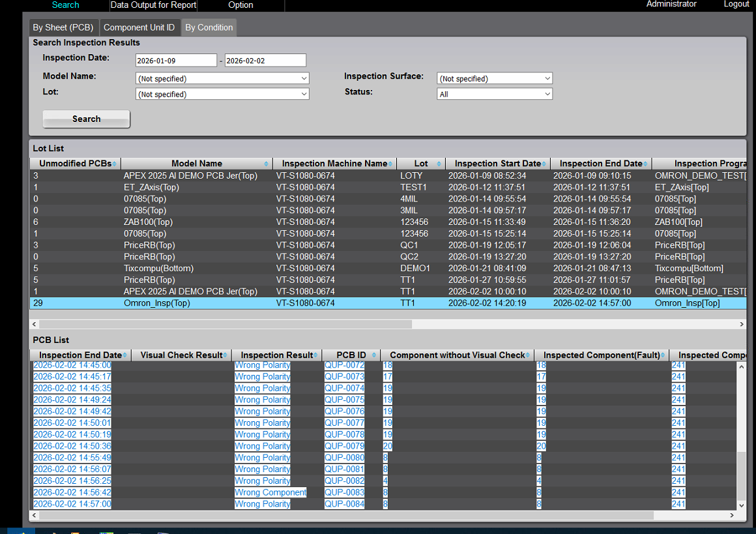Open Data Output for Report menu
The image size is (756, 534).
(153, 5)
